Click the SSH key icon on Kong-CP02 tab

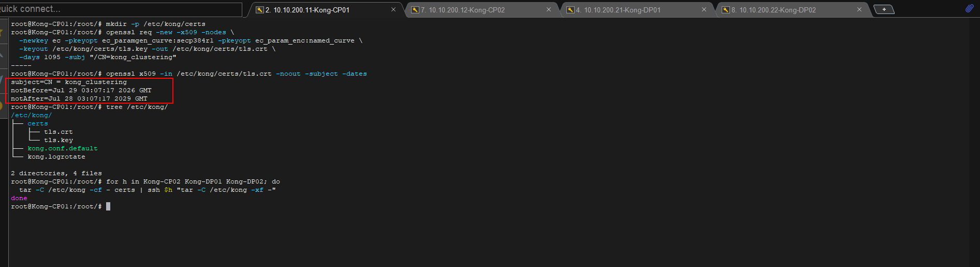click(x=415, y=10)
